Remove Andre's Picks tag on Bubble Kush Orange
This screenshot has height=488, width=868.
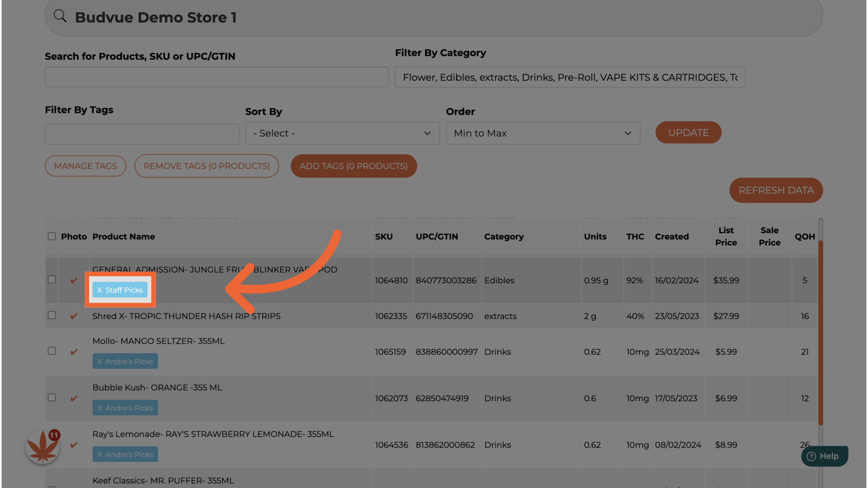[99, 408]
